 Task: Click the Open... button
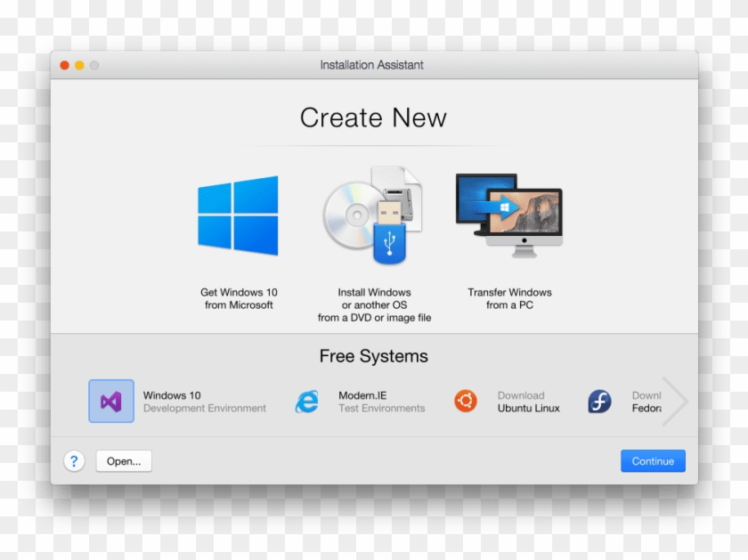(124, 461)
